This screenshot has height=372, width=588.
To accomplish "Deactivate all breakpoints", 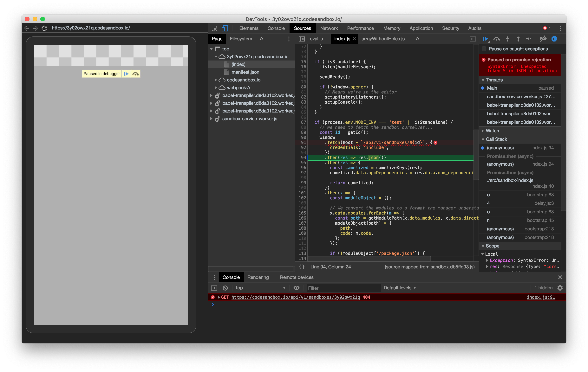I will pos(543,39).
